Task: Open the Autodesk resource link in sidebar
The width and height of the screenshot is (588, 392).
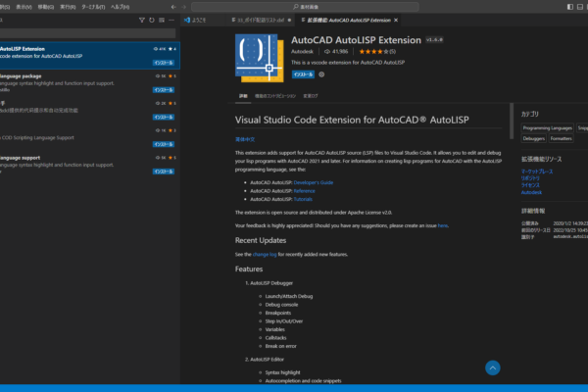Action: (531, 192)
